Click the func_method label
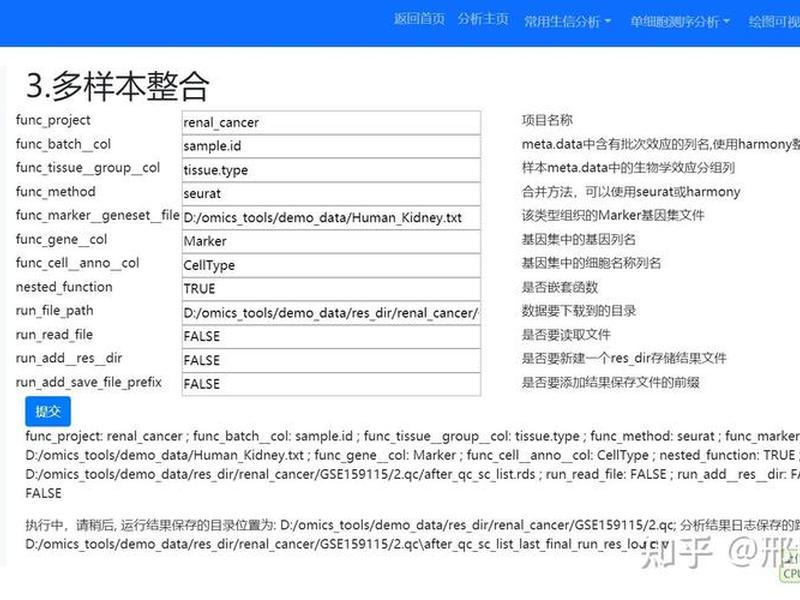800x600 pixels. pyautogui.click(x=56, y=192)
